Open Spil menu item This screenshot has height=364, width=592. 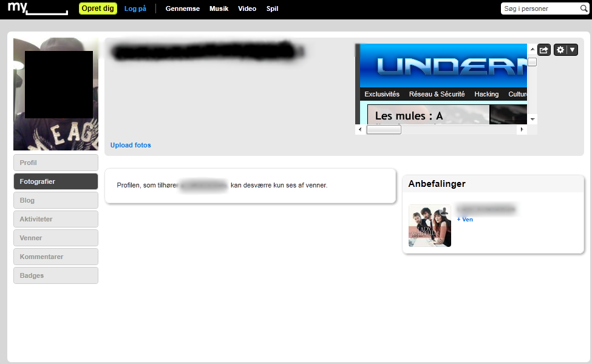click(x=272, y=8)
